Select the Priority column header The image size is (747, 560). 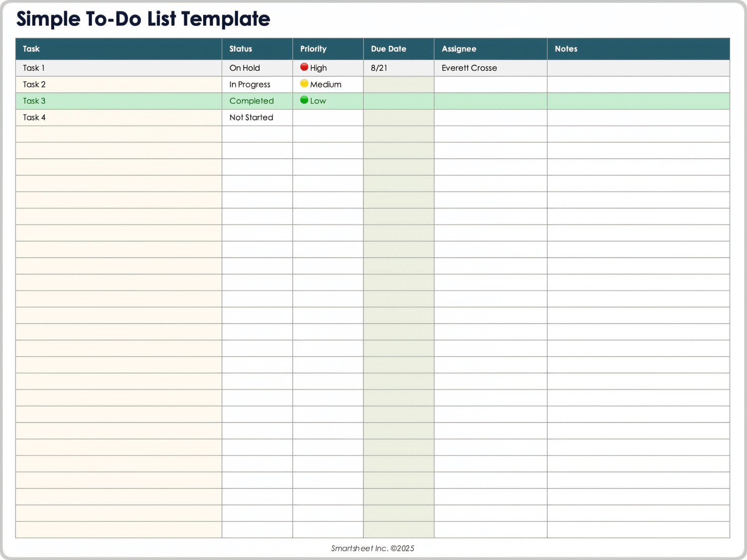(314, 49)
